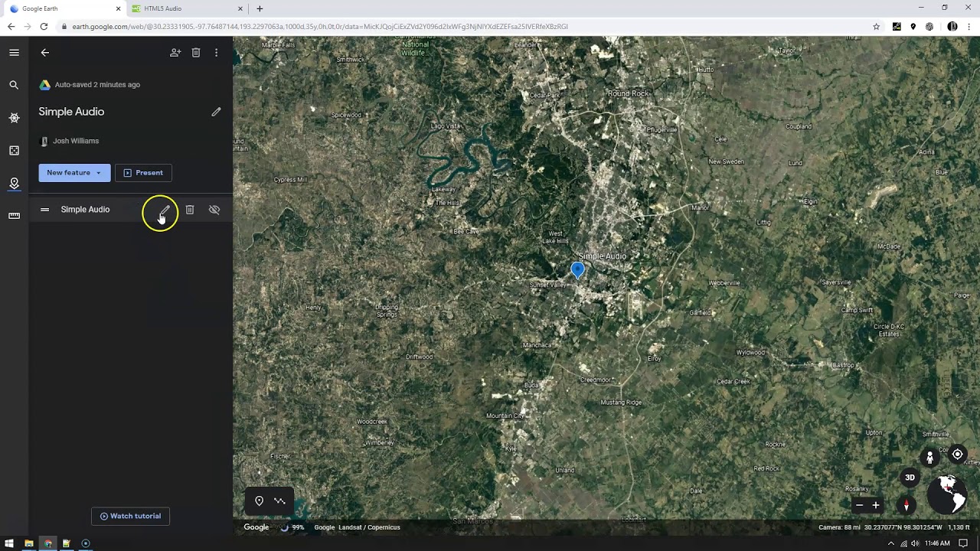Click Chrome icon in taskbar
980x551 pixels.
[x=47, y=543]
